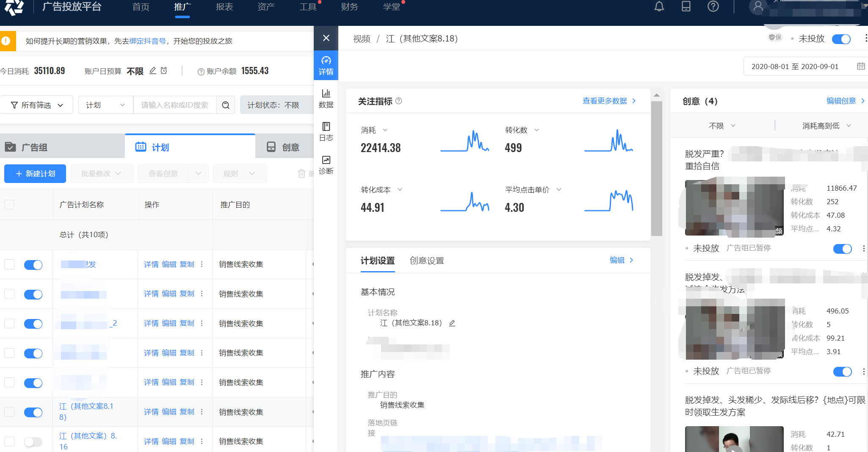Open the 财务 menu in the top navigation

click(x=349, y=7)
